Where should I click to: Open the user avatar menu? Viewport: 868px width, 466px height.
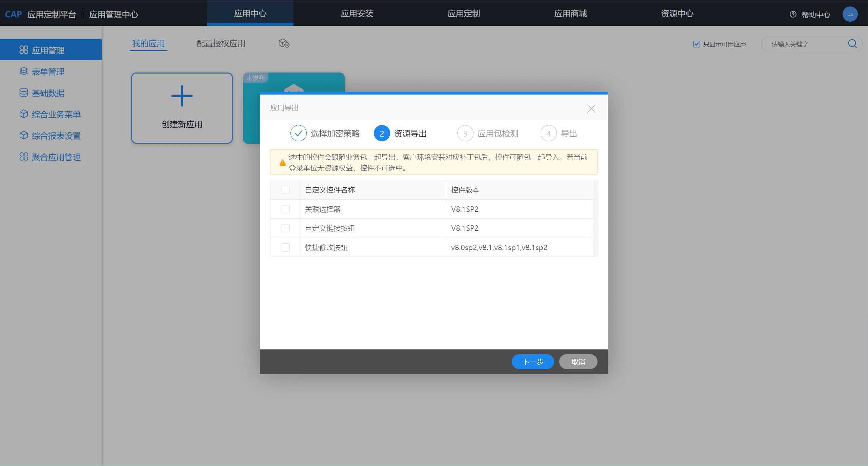coord(850,14)
